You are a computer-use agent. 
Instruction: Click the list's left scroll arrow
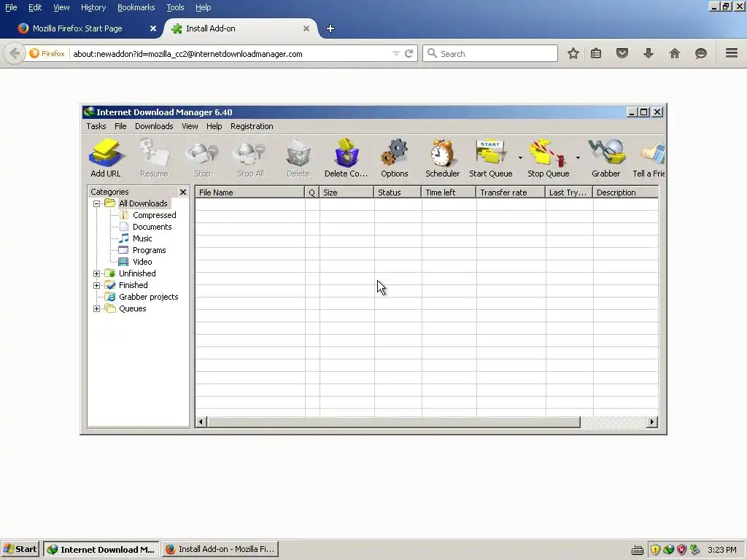pyautogui.click(x=201, y=422)
